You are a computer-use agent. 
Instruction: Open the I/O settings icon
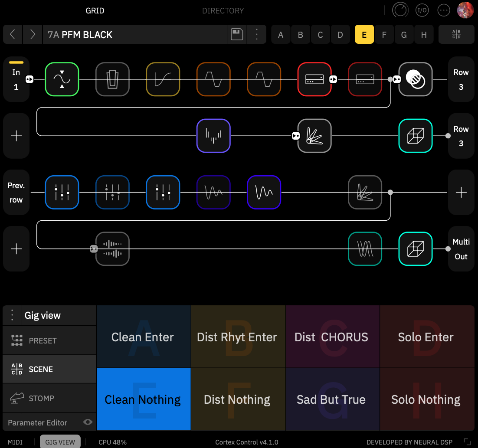(x=422, y=10)
